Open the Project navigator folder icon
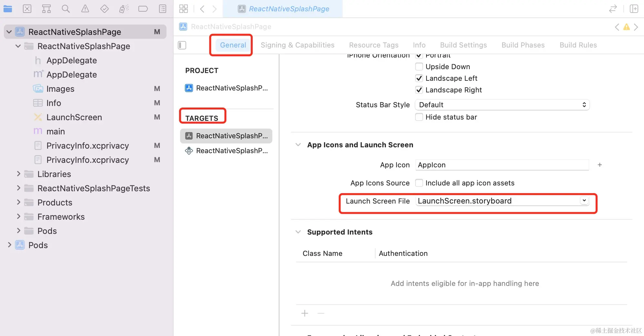Screen dimensions: 644x336 [8, 9]
